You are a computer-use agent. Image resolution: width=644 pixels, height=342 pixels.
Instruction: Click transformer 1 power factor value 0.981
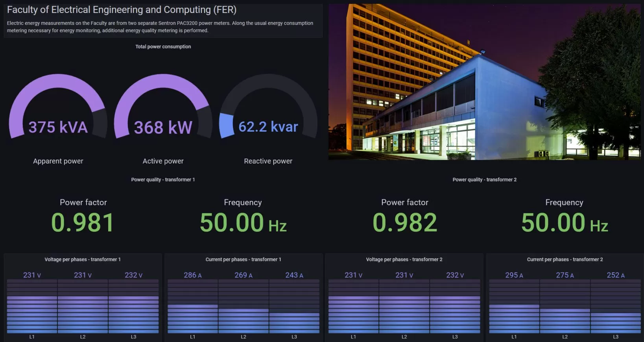(83, 222)
